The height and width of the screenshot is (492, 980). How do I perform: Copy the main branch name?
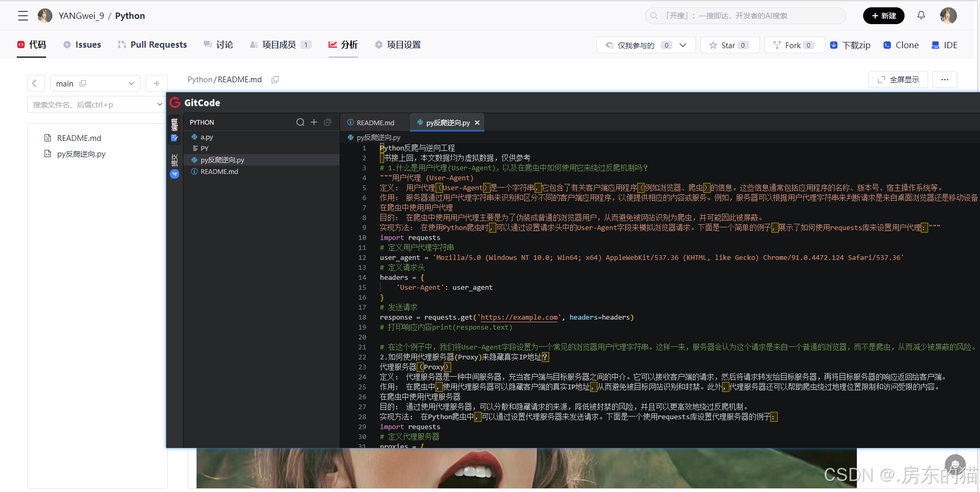pos(83,83)
